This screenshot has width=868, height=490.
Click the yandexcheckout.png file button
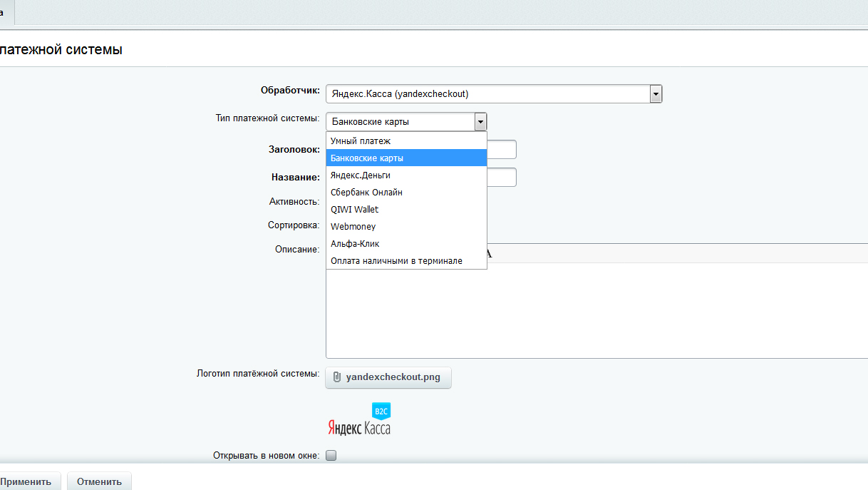(x=388, y=377)
